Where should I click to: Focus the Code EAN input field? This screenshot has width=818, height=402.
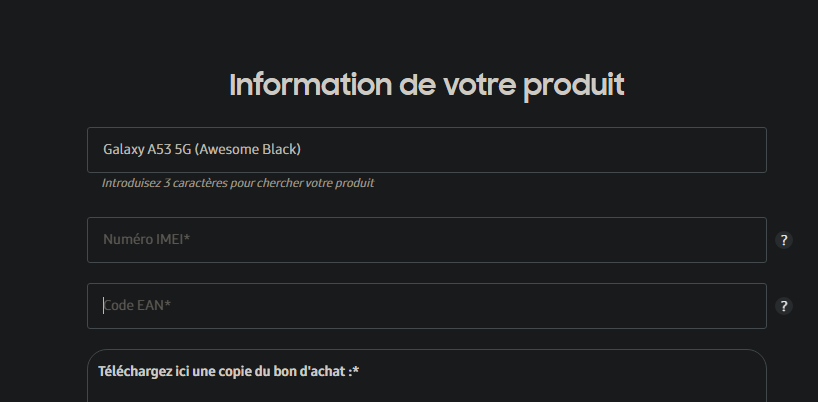[427, 306]
